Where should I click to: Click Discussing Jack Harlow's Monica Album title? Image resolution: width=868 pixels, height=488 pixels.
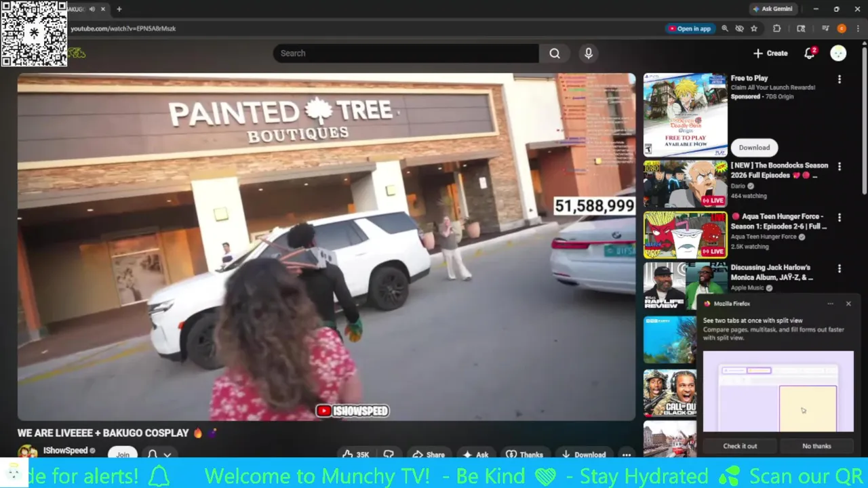point(772,272)
